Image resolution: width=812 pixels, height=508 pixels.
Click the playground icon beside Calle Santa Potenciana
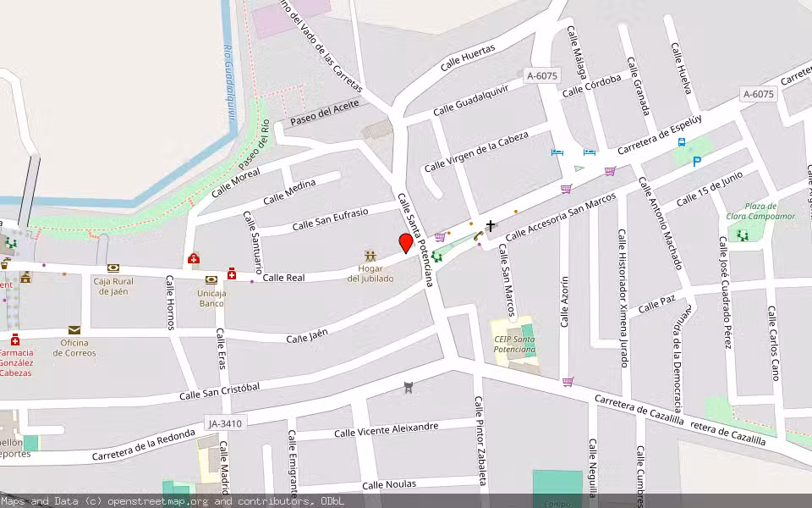click(x=436, y=257)
